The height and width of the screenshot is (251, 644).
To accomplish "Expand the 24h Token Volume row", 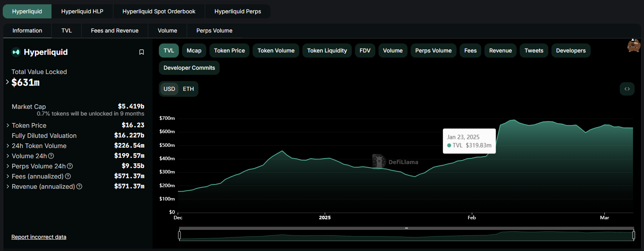I will point(8,146).
